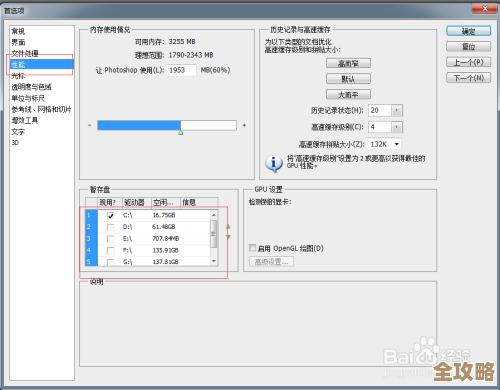The image size is (500, 390).
Task: Enable the D:\ scratch disk checkbox
Action: pos(110,227)
